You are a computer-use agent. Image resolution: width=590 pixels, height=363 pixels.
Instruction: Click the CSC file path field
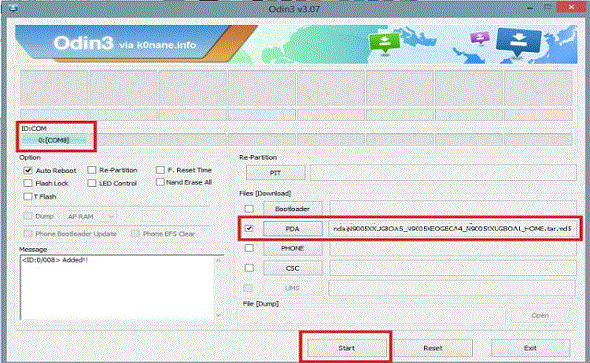[x=452, y=268]
